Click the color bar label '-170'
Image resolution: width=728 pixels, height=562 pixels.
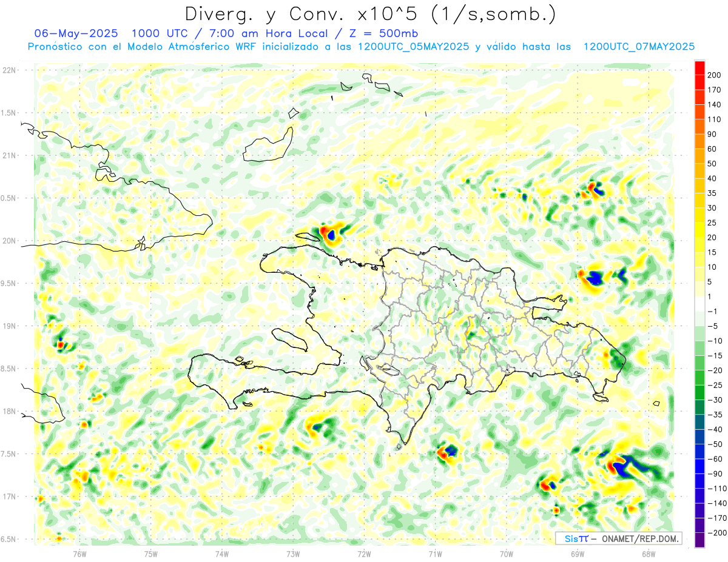pos(717,518)
